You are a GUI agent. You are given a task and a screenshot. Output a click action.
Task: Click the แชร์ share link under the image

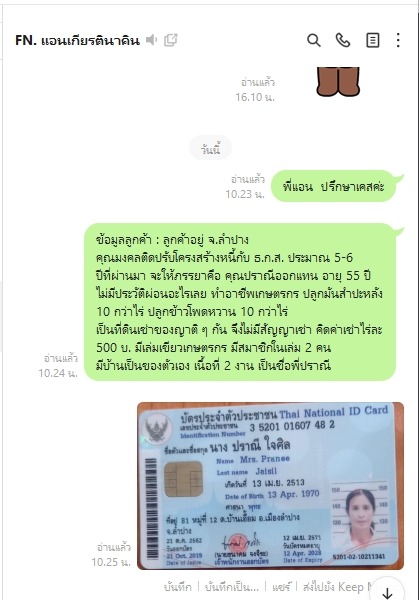282,587
